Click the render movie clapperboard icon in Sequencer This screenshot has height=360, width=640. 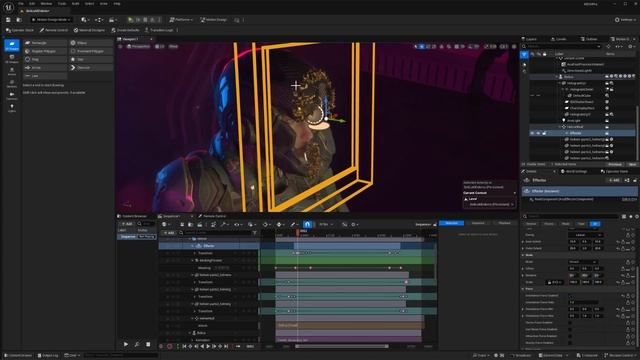coord(200,224)
